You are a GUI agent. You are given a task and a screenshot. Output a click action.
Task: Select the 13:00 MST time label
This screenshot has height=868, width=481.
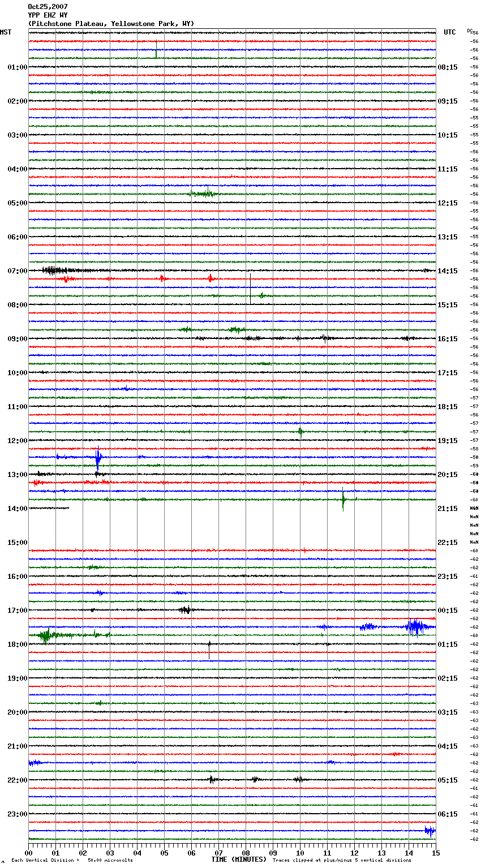(x=18, y=475)
